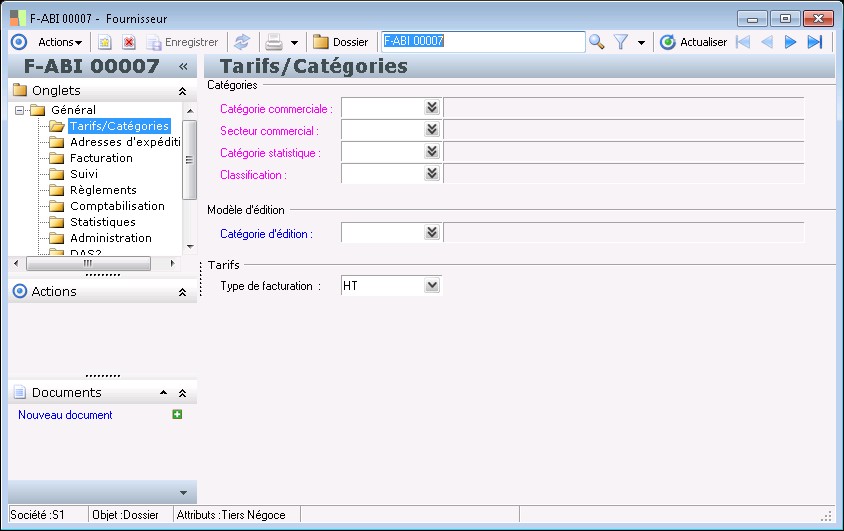The image size is (844, 531).
Task: Collapse the Documents panel section
Action: (x=182, y=393)
